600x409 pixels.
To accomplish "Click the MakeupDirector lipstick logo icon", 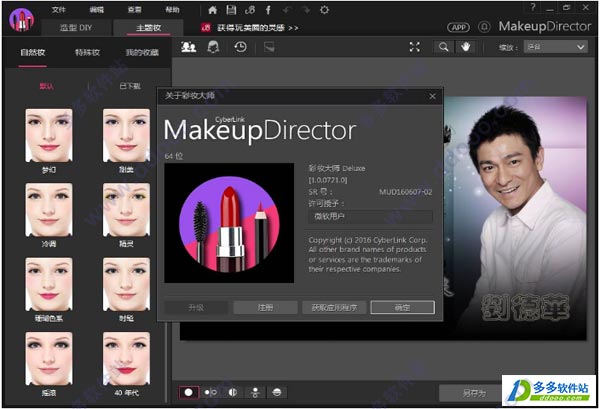I will coord(22,20).
